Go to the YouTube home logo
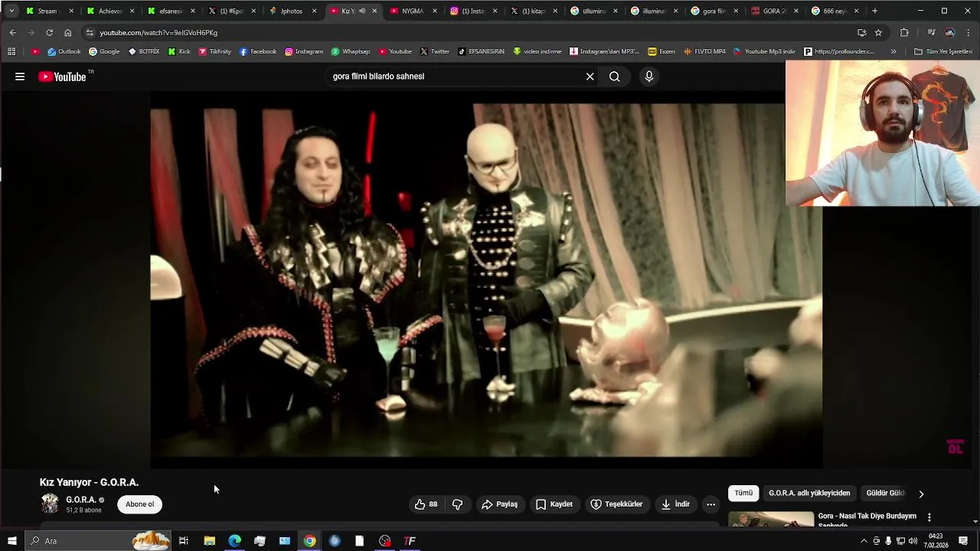 pyautogui.click(x=61, y=77)
